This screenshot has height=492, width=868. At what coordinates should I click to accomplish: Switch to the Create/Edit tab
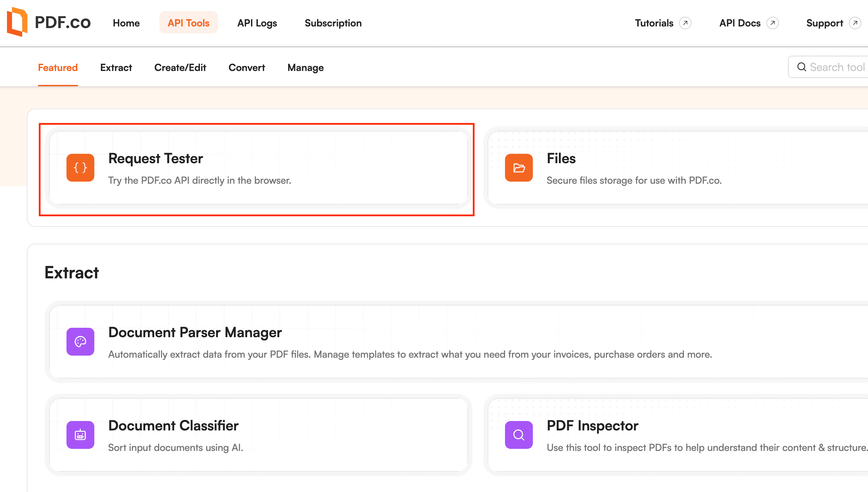click(x=180, y=68)
